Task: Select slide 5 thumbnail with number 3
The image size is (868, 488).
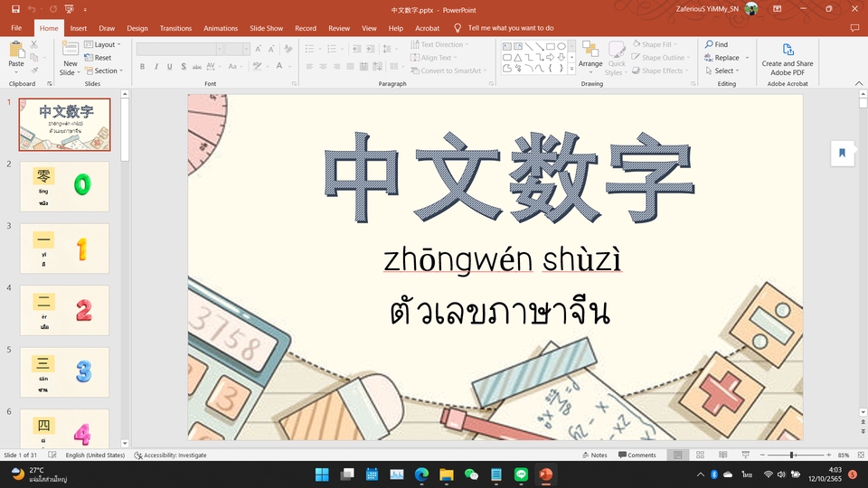Action: [65, 372]
